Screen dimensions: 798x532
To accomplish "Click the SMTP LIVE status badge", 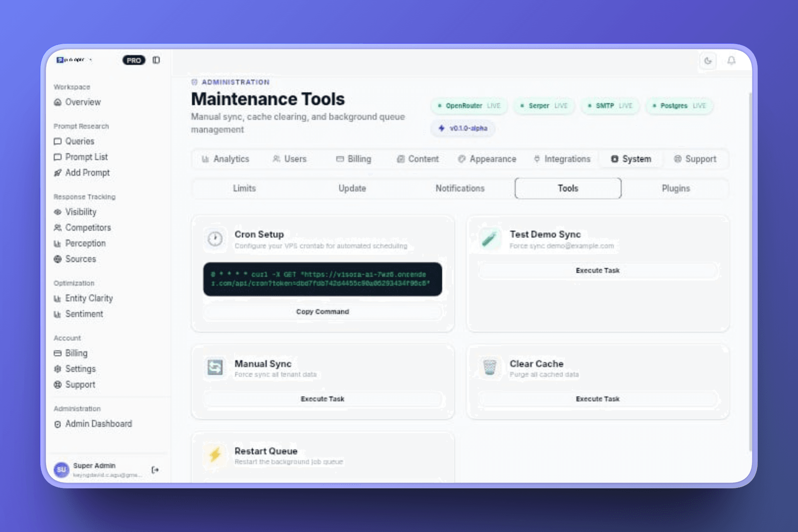I will (610, 106).
